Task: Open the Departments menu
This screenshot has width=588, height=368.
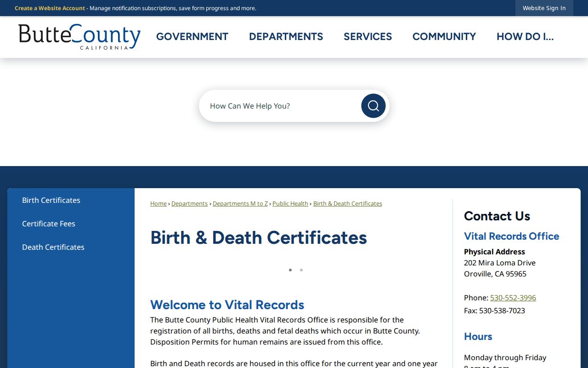Action: 286,37
